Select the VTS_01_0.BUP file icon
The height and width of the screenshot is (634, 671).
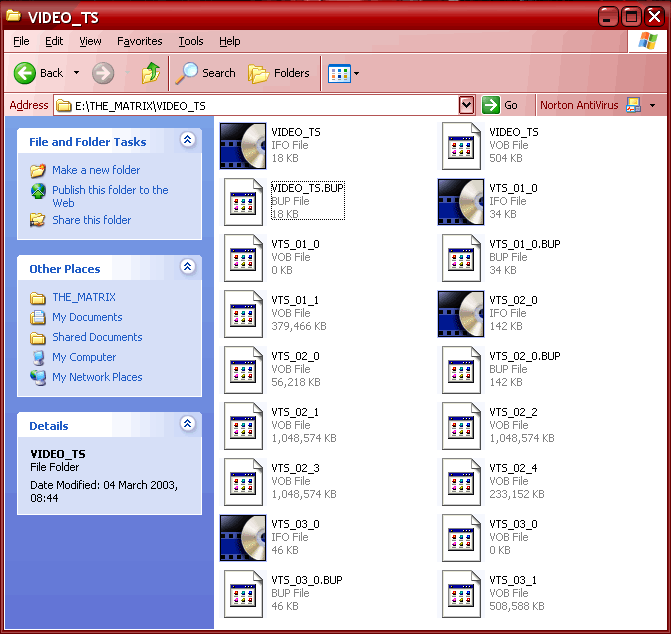click(x=461, y=258)
